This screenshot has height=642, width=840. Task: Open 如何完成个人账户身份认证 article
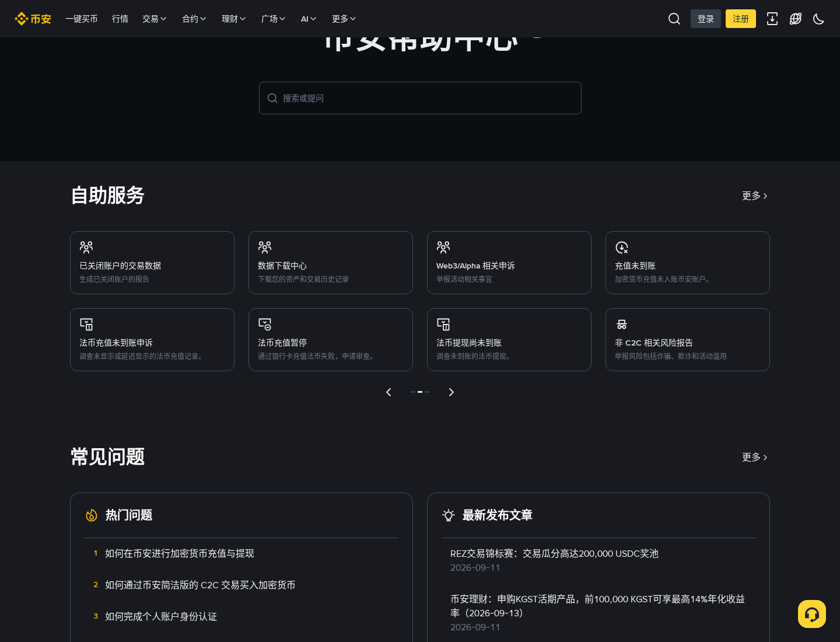(161, 616)
